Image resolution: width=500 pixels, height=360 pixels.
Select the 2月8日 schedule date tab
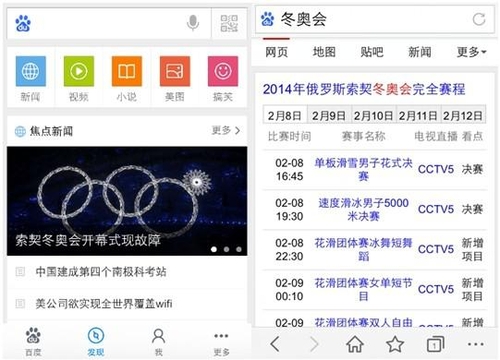[285, 115]
